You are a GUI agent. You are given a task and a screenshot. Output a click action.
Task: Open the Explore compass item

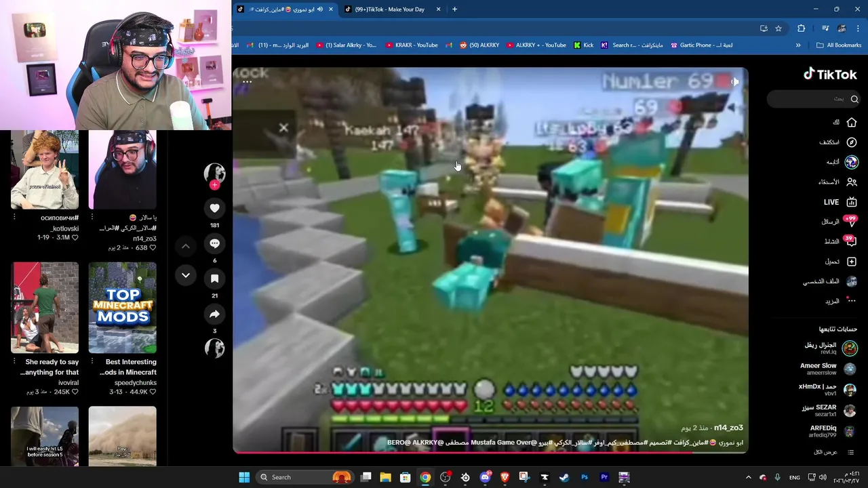pos(838,142)
